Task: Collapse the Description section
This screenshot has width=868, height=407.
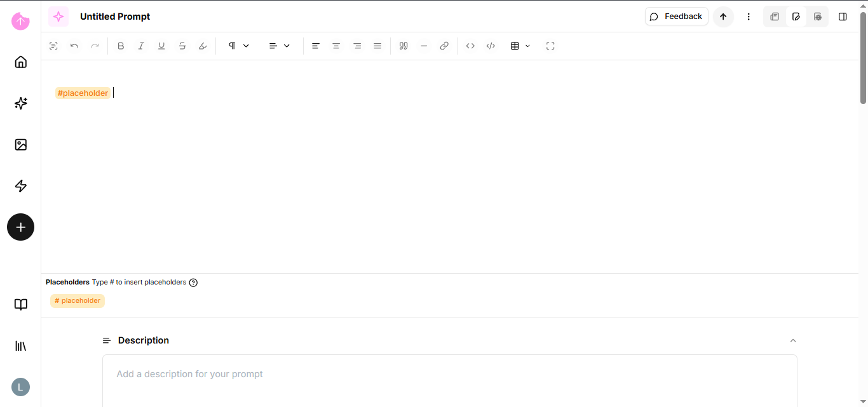Action: click(793, 341)
